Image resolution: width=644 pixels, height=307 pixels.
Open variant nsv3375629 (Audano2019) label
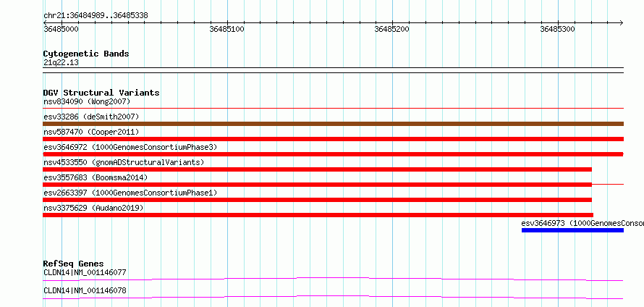coord(93,208)
